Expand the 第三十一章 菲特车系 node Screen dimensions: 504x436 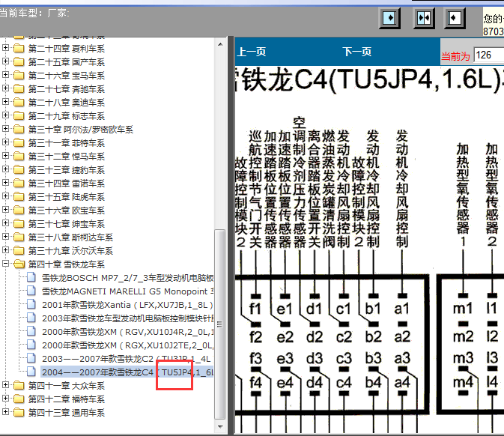[5, 142]
